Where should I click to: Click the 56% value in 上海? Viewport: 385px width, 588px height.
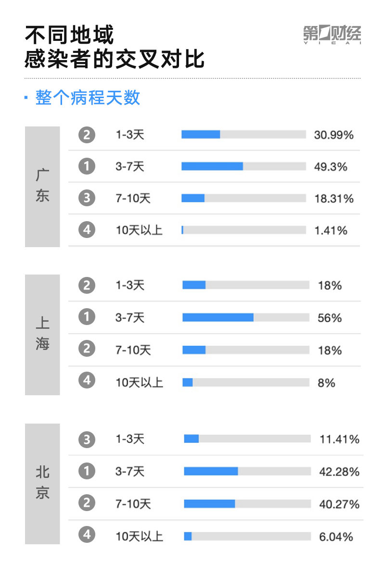click(x=330, y=318)
